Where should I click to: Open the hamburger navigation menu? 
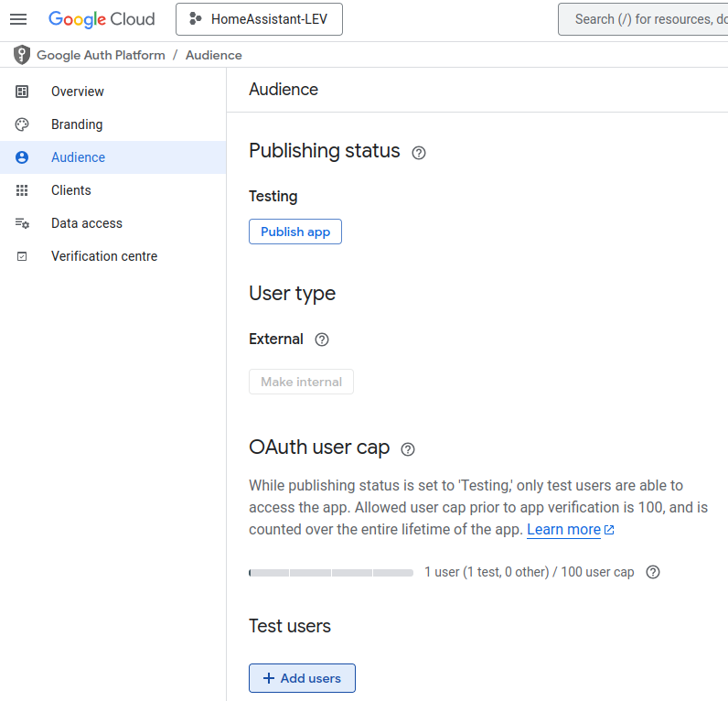point(18,19)
